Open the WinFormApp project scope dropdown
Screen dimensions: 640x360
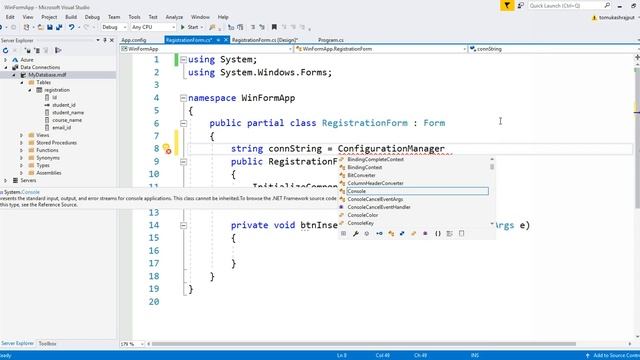(206, 49)
